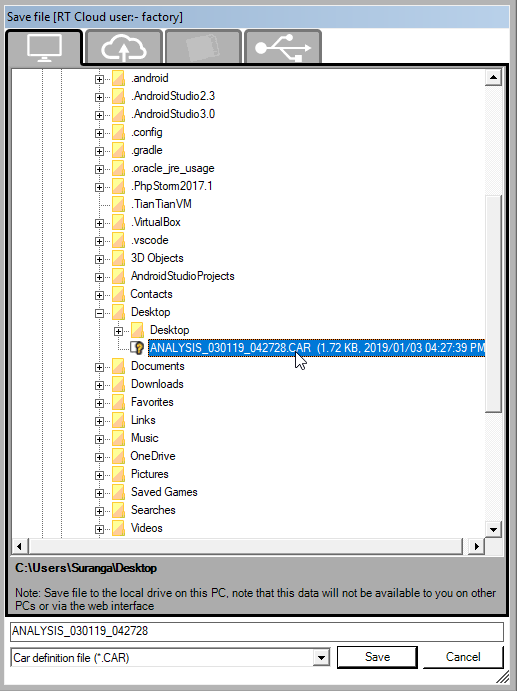
Task: Click the horizontal scrollbar right arrow
Action: (x=476, y=546)
